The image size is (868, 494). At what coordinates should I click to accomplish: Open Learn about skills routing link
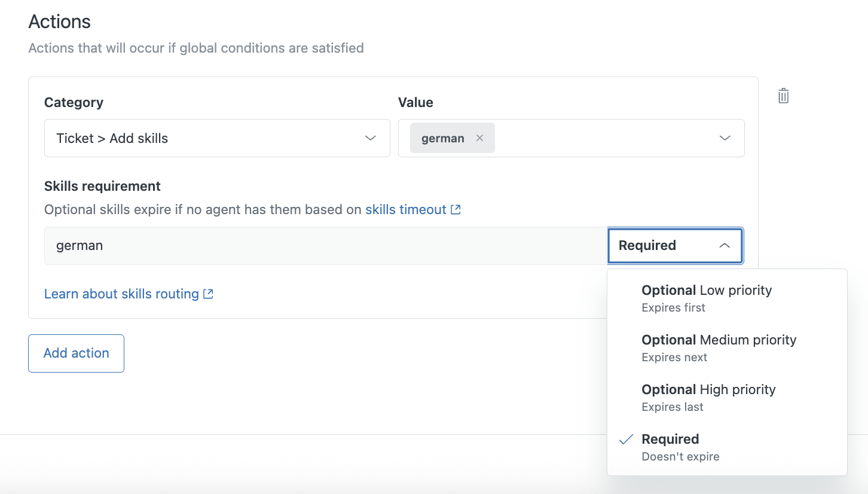coord(121,294)
